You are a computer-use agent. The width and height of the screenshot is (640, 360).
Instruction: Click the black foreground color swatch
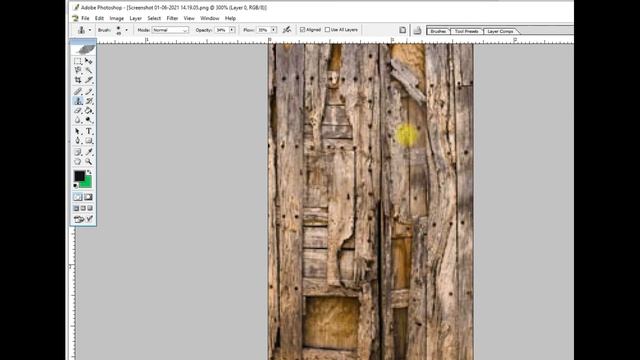[x=79, y=176]
